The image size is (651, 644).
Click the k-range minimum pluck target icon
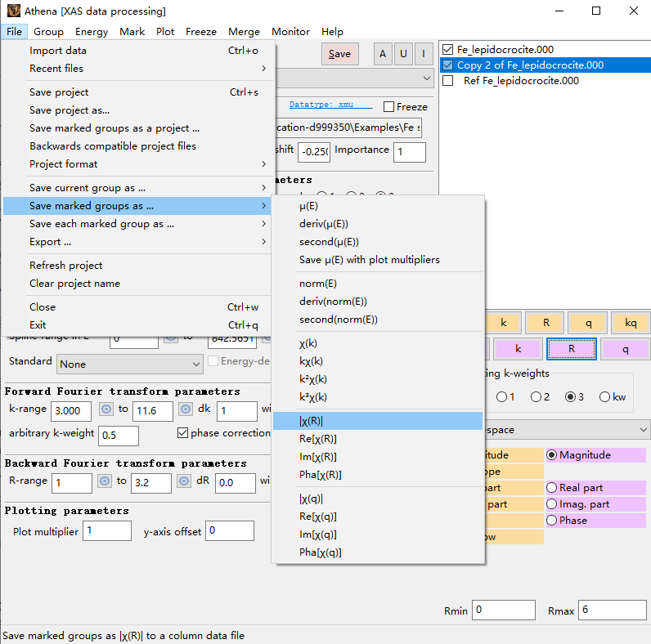106,409
